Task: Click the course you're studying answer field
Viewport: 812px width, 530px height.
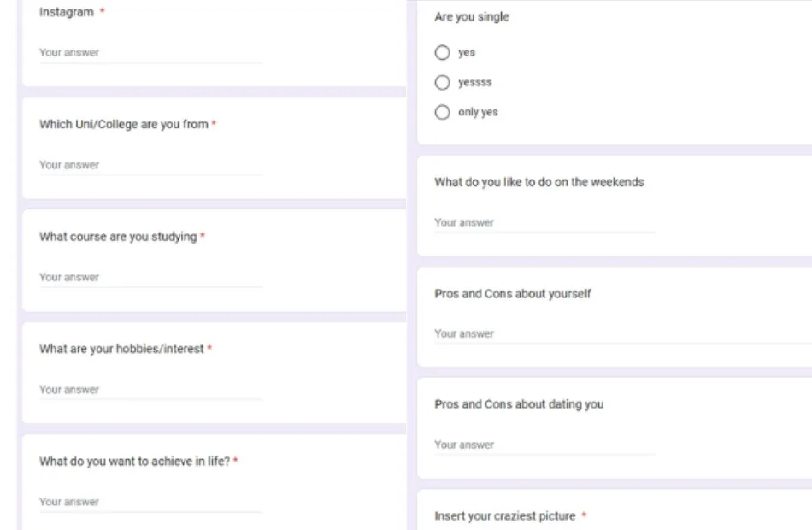Action: point(150,278)
